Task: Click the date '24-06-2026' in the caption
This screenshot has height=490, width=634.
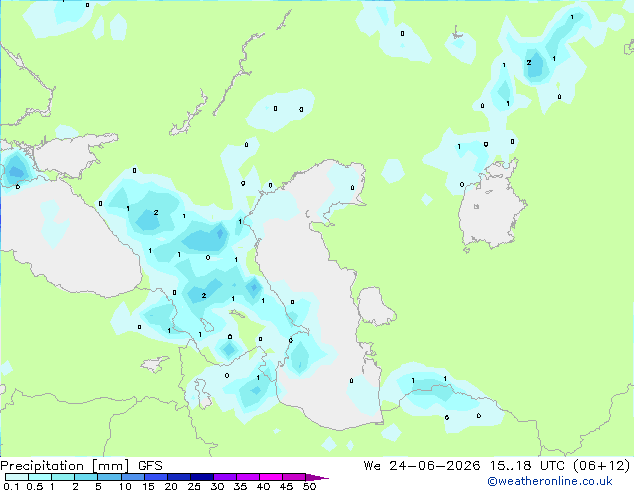Action: pos(435,466)
